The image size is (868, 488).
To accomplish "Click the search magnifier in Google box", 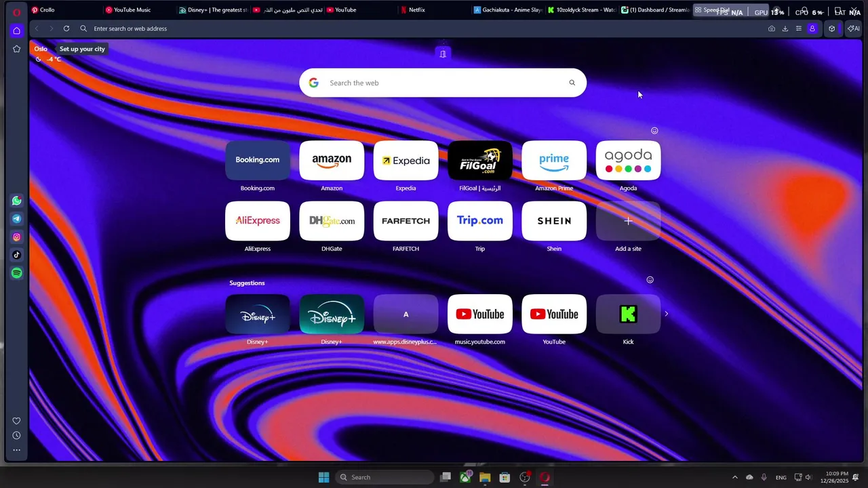I will [x=572, y=83].
